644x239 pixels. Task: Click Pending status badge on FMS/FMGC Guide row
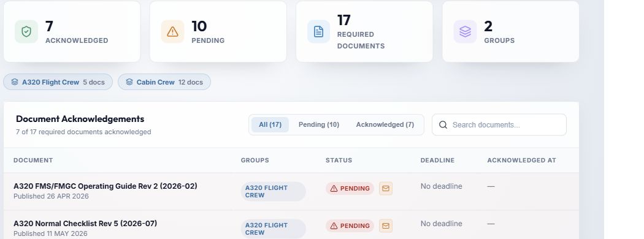[x=350, y=189]
